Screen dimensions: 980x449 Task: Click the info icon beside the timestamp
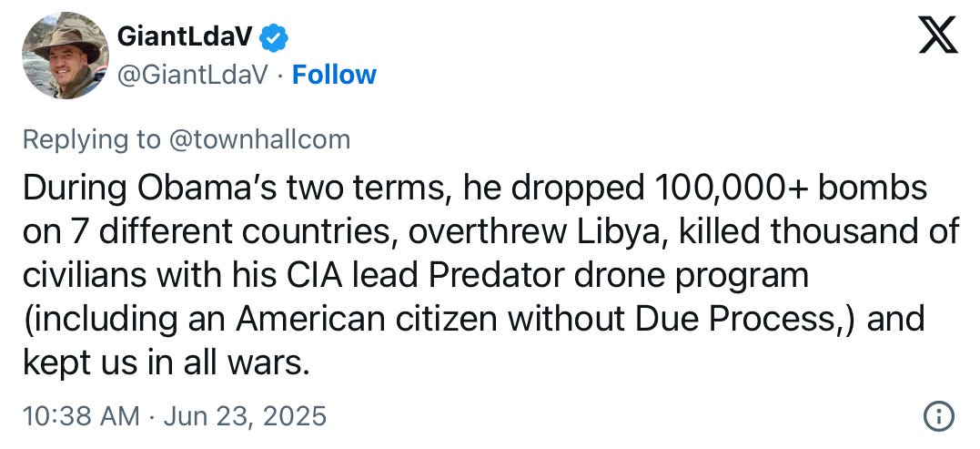point(938,417)
